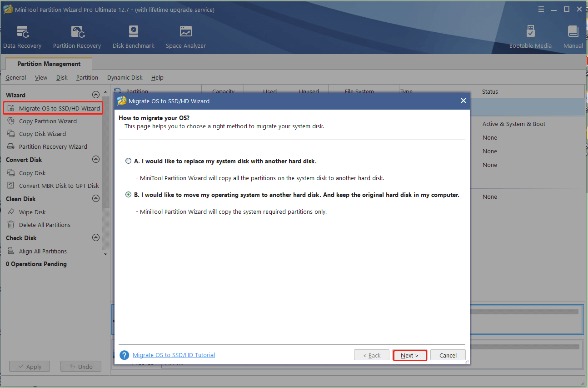This screenshot has height=388, width=588.
Task: Click the Copy Partition Wizard icon
Action: [x=11, y=121]
